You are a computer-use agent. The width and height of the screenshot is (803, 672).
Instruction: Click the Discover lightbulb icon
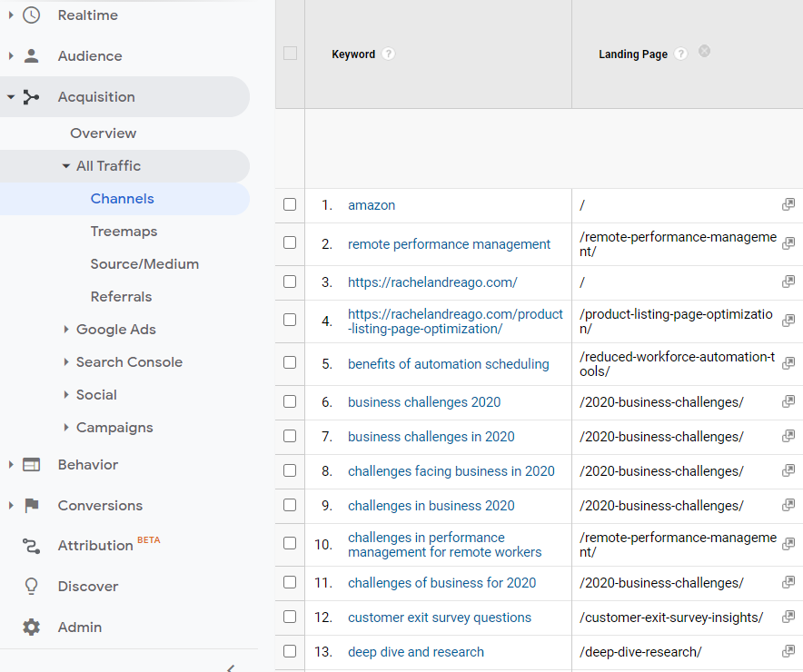[31, 586]
